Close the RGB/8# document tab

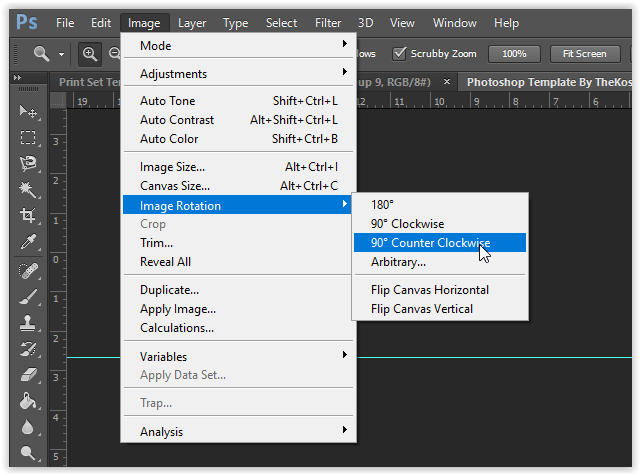(x=447, y=82)
